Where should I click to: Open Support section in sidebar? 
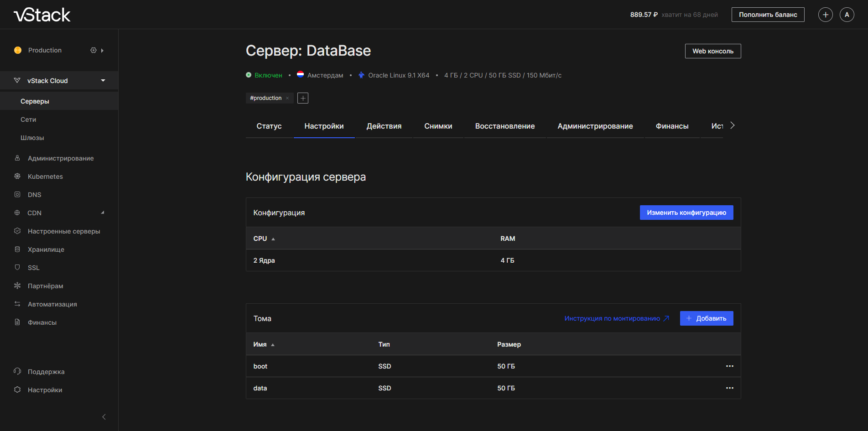coord(46,372)
